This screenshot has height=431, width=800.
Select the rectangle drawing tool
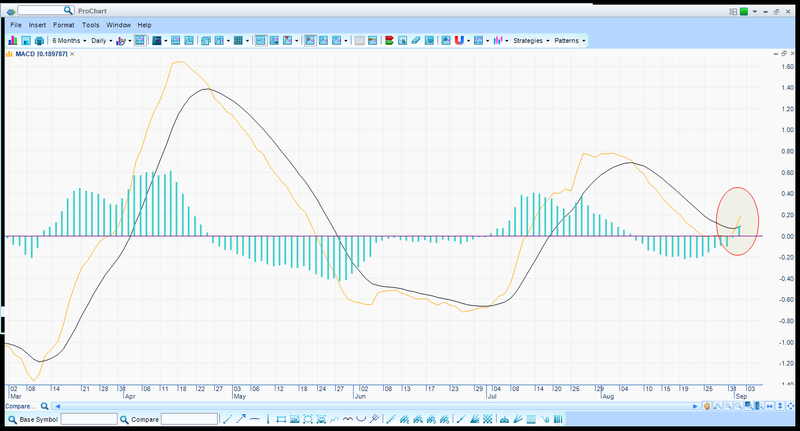[x=281, y=419]
